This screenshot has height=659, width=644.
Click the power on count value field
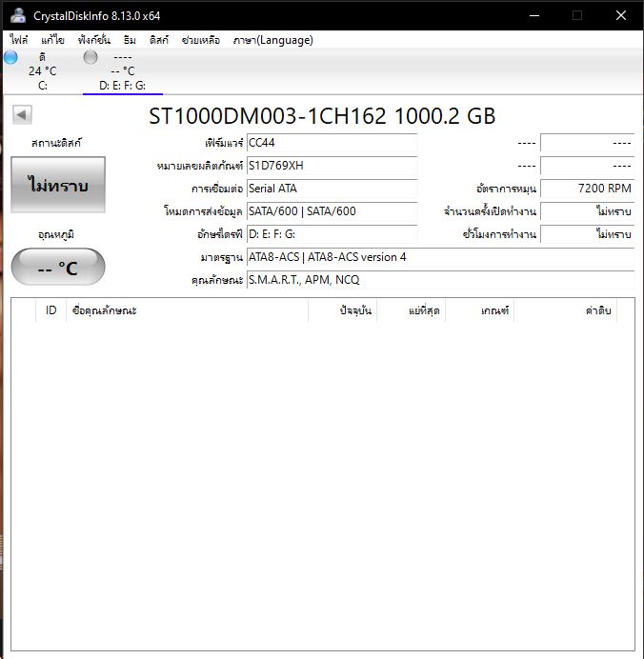(587, 211)
